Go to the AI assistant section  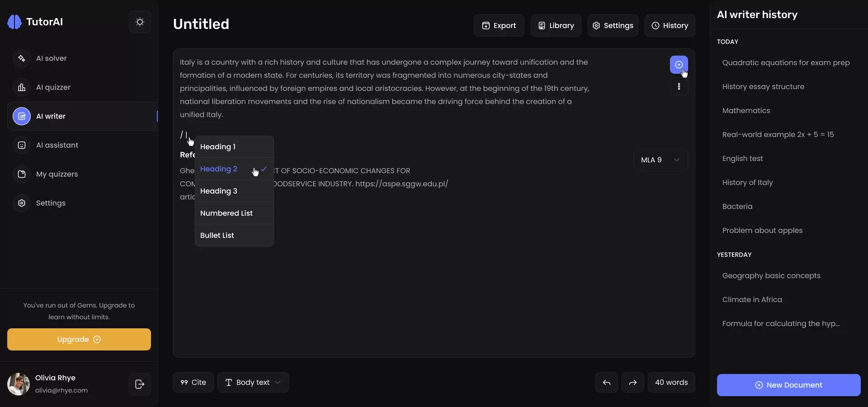(57, 145)
